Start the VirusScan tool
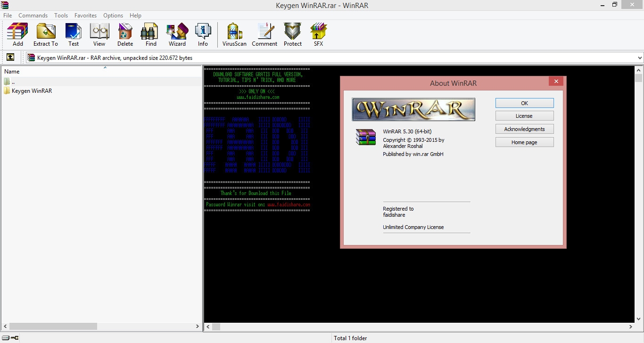This screenshot has width=644, height=343. (x=234, y=33)
